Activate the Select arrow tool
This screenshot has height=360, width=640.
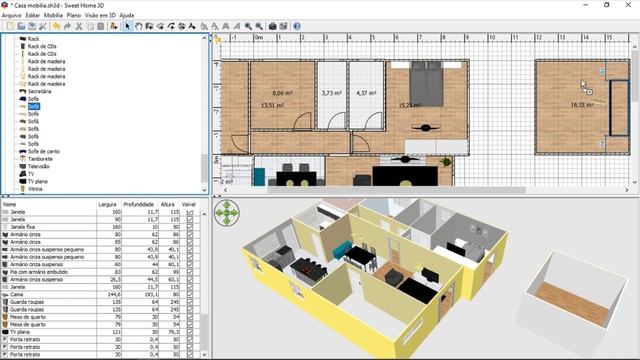pos(127,26)
